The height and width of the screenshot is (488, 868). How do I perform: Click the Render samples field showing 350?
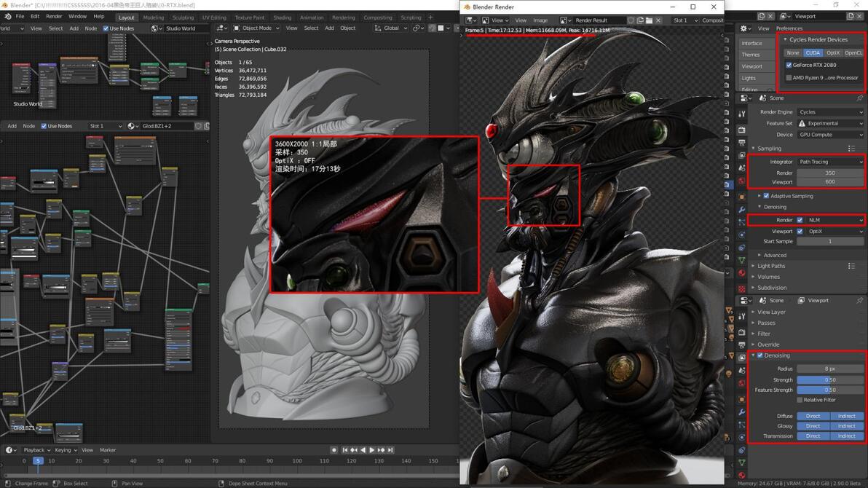pyautogui.click(x=830, y=173)
